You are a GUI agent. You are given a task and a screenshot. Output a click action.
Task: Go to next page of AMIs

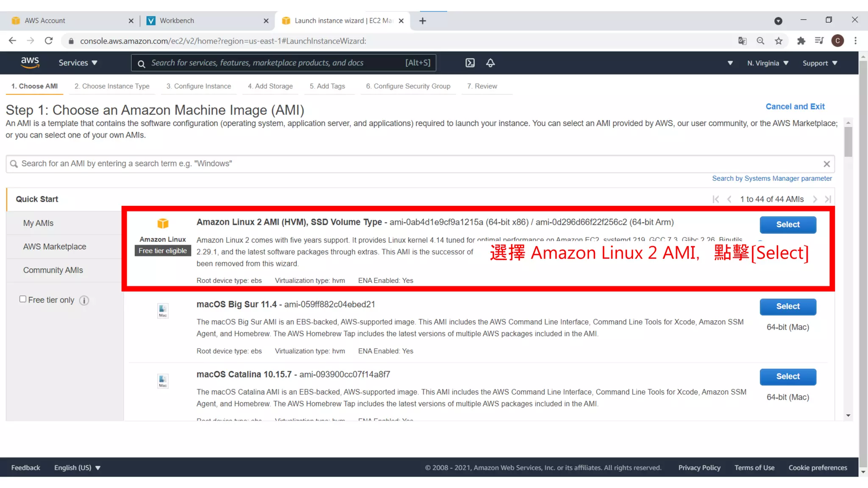pos(815,199)
